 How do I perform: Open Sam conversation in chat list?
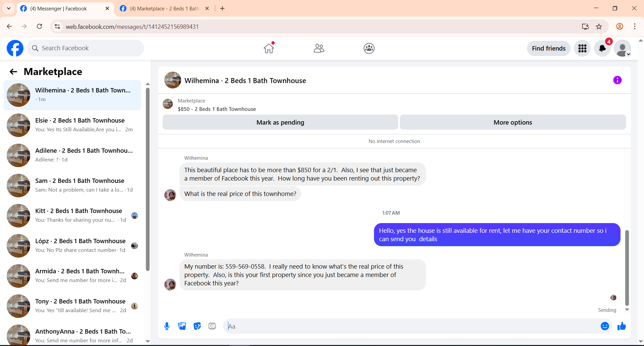[72, 186]
